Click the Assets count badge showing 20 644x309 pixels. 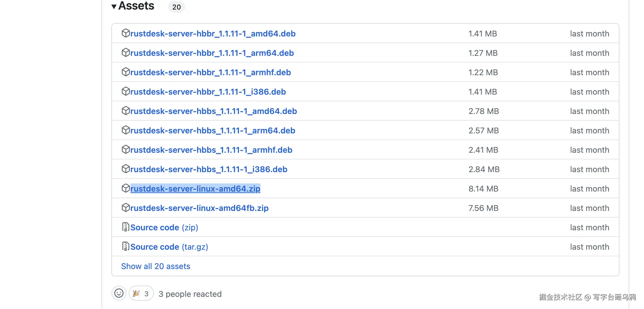[x=176, y=7]
